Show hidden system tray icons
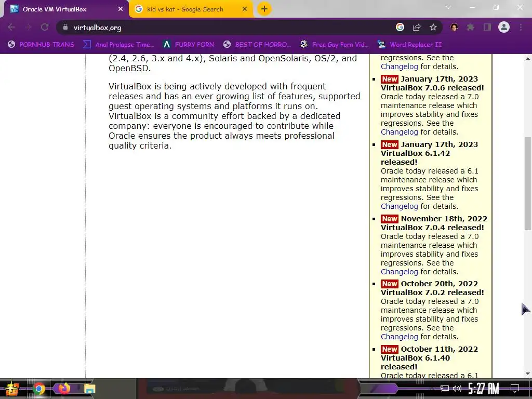This screenshot has height=399, width=532. coord(432,389)
